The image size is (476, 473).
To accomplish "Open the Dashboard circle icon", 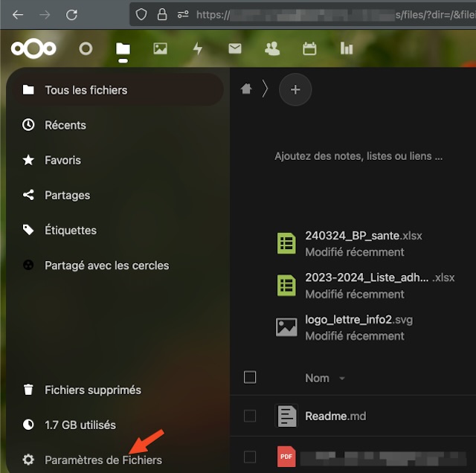I will tap(86, 49).
